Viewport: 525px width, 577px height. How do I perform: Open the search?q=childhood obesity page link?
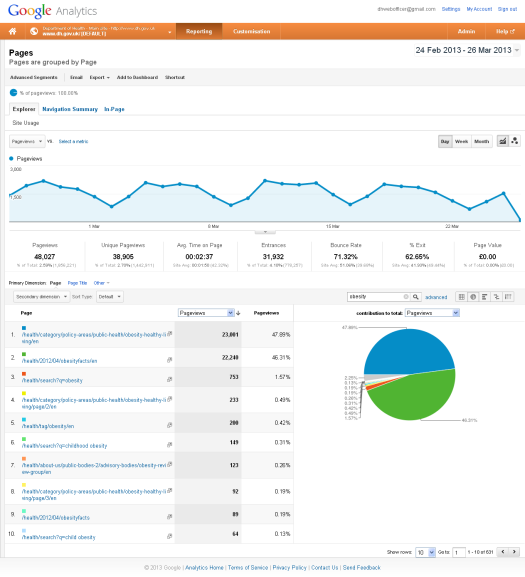click(64, 446)
